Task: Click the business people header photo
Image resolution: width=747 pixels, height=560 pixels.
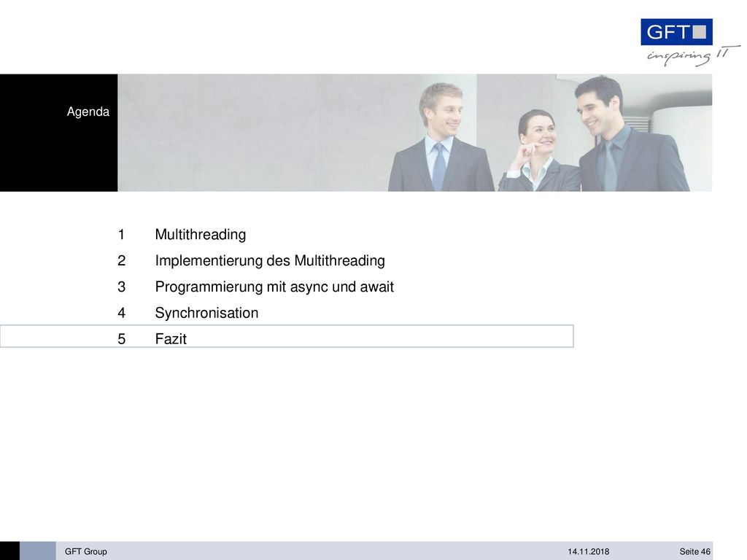Action: pyautogui.click(x=415, y=133)
